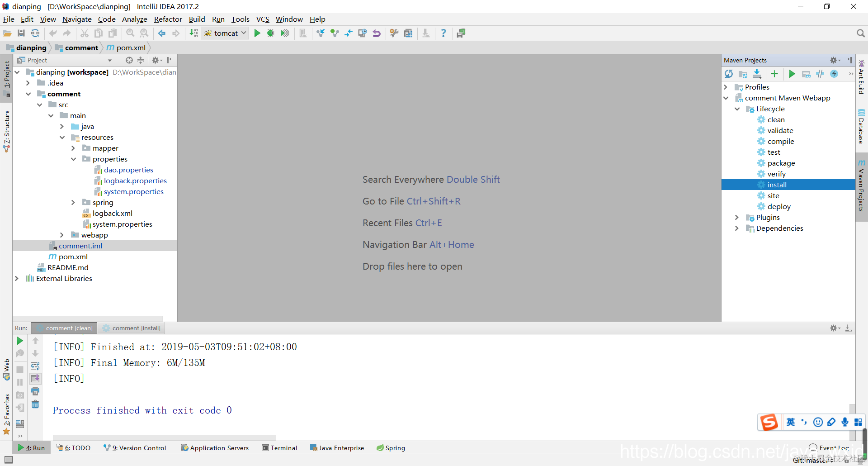Add Maven Projects with green plus

tap(774, 74)
